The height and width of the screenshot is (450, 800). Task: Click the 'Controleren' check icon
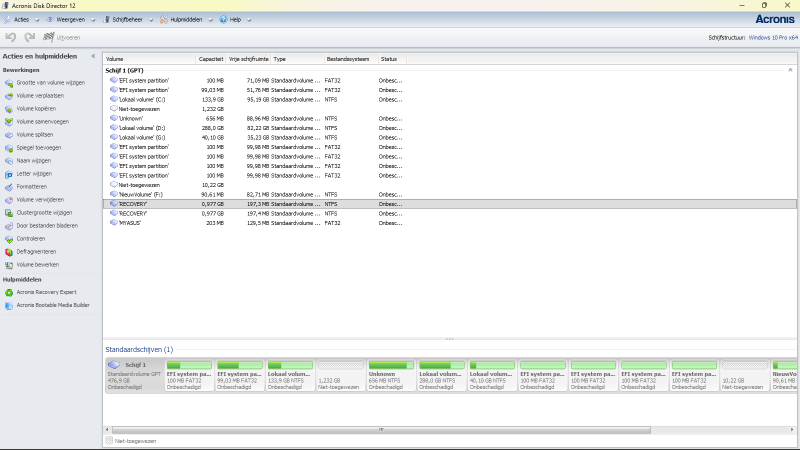(9, 238)
